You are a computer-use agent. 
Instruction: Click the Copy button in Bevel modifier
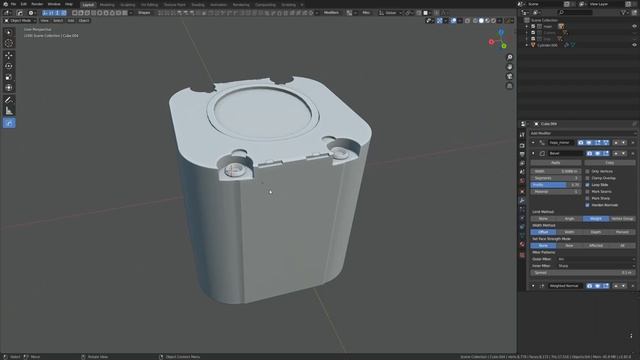[610, 163]
